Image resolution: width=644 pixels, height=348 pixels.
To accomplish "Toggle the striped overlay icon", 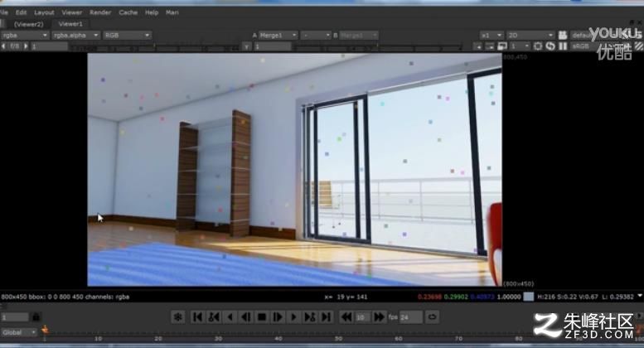I will (639, 46).
